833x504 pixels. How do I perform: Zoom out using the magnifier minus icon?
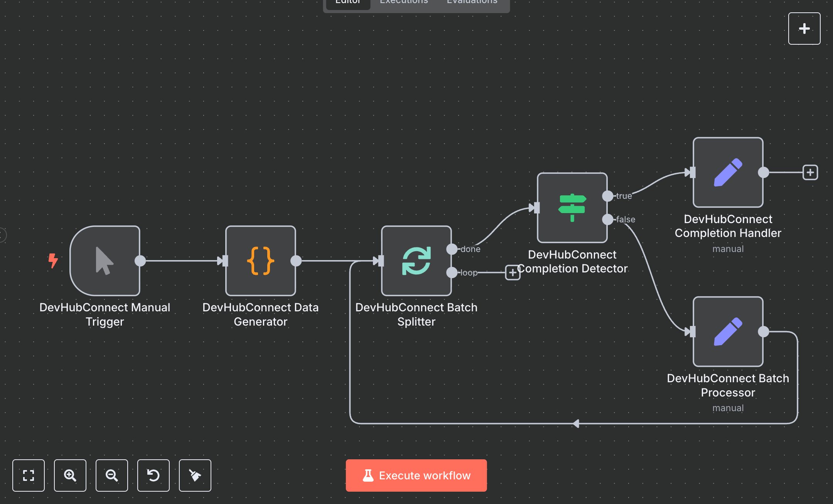(111, 475)
